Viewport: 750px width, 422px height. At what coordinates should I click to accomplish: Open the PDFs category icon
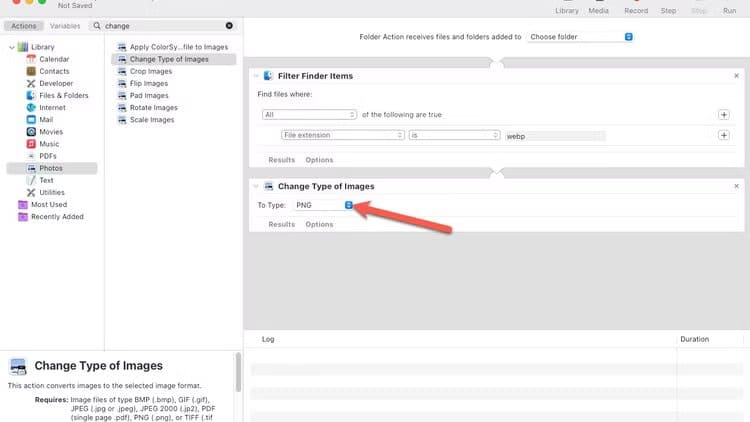[x=31, y=156]
